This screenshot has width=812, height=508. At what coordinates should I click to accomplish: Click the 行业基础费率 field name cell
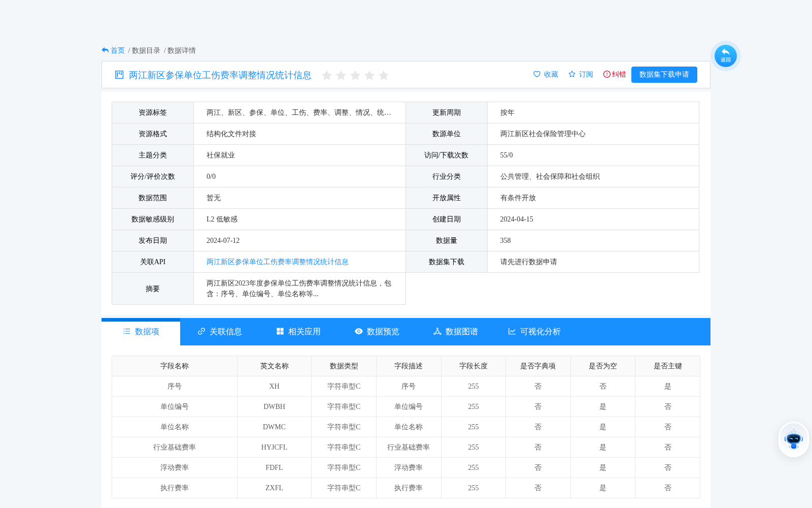[175, 447]
